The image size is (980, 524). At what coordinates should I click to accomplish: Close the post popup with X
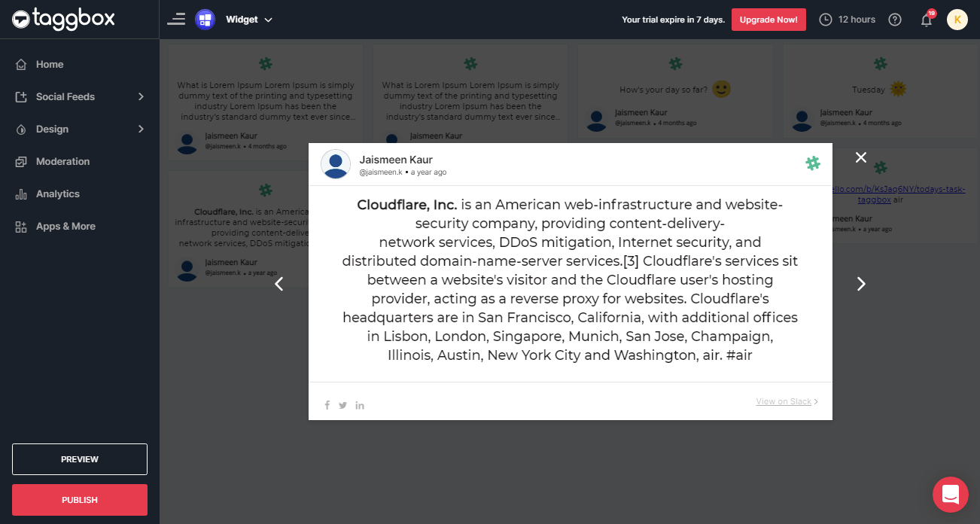click(x=861, y=157)
